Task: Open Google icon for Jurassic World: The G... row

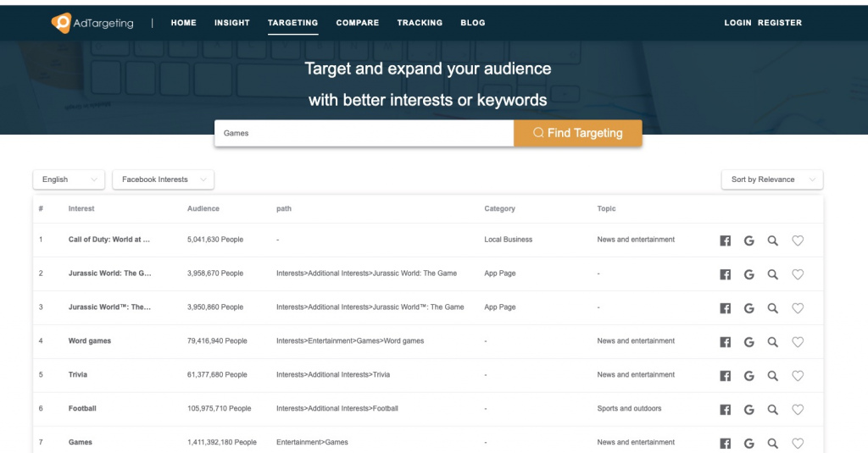Action: tap(749, 274)
